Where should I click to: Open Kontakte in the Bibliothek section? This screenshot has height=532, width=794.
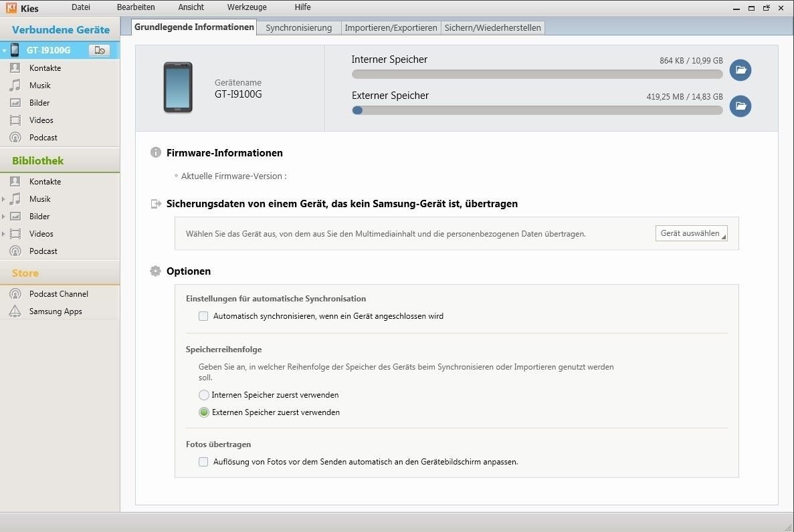(x=45, y=181)
